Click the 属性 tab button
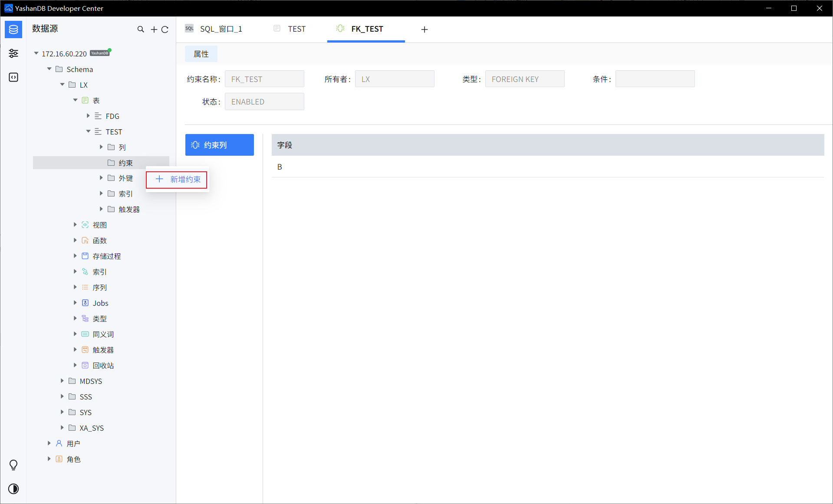 coord(201,54)
